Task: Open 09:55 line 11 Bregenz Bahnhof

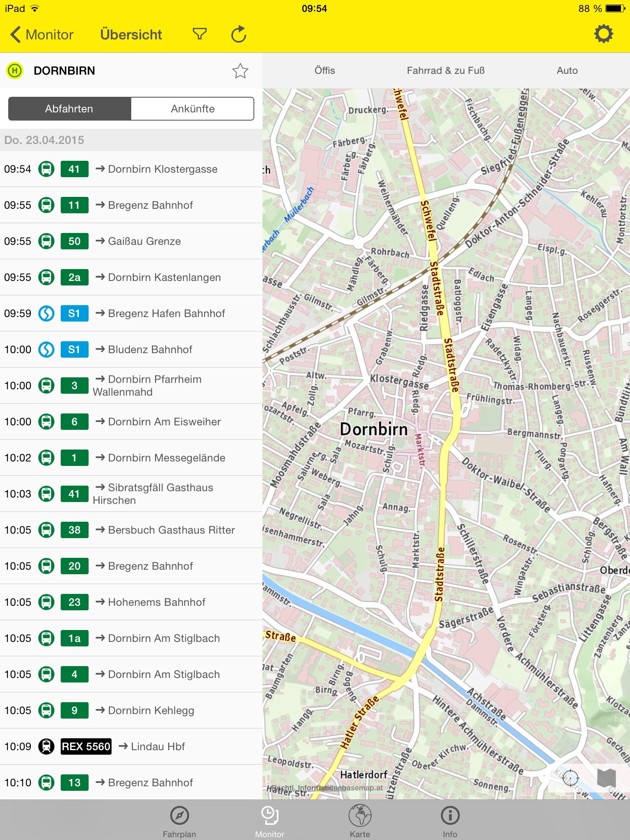Action: (x=131, y=205)
